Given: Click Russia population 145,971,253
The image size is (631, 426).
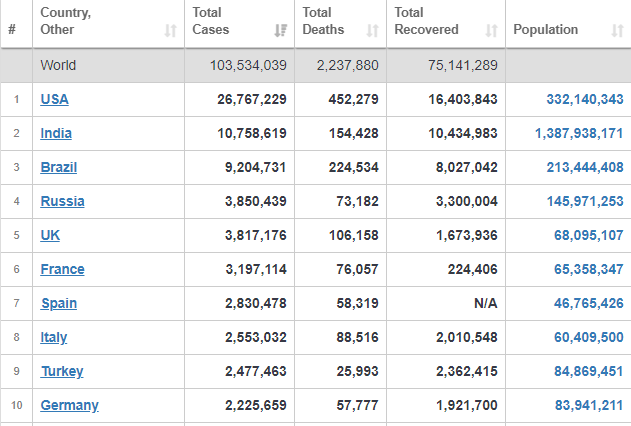Looking at the screenshot, I should coord(585,201).
